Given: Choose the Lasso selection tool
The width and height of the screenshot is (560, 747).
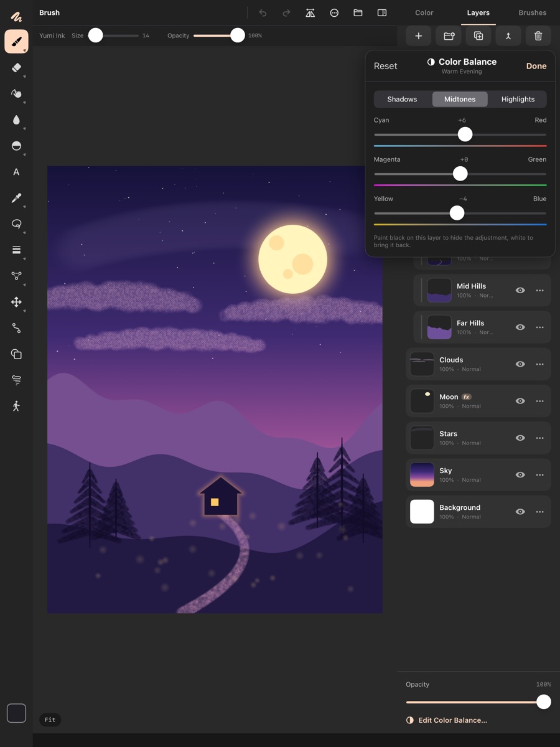Looking at the screenshot, I should 16,224.
